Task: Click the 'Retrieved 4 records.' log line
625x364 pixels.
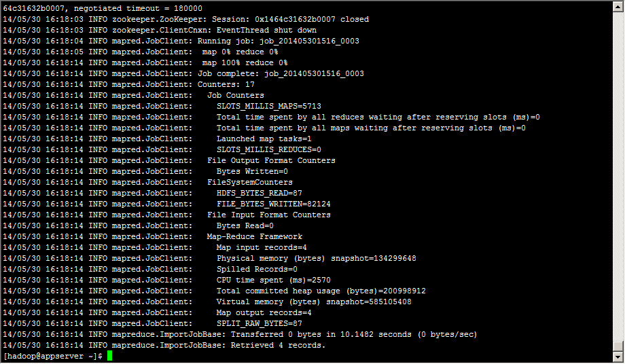Action: click(164, 345)
